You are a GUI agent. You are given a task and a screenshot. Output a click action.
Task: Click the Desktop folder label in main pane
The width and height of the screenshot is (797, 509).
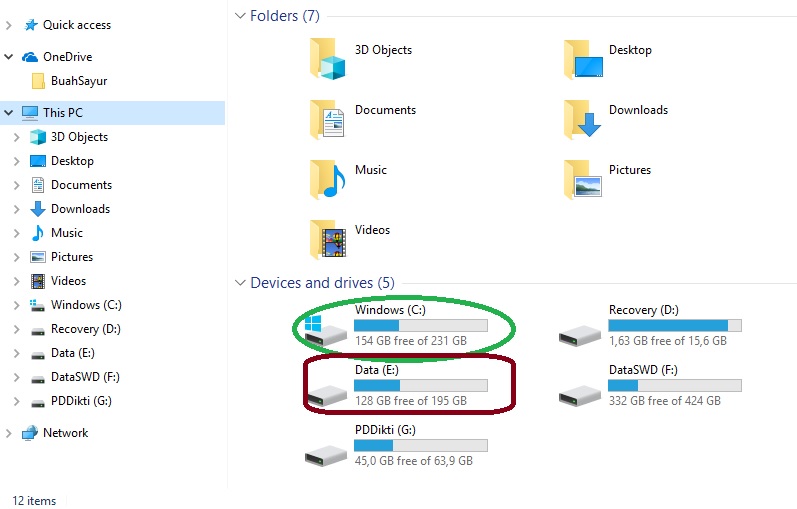click(630, 50)
